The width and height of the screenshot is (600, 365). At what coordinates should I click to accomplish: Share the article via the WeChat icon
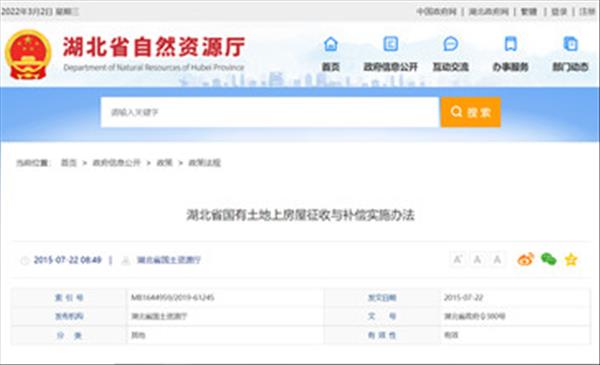(549, 259)
